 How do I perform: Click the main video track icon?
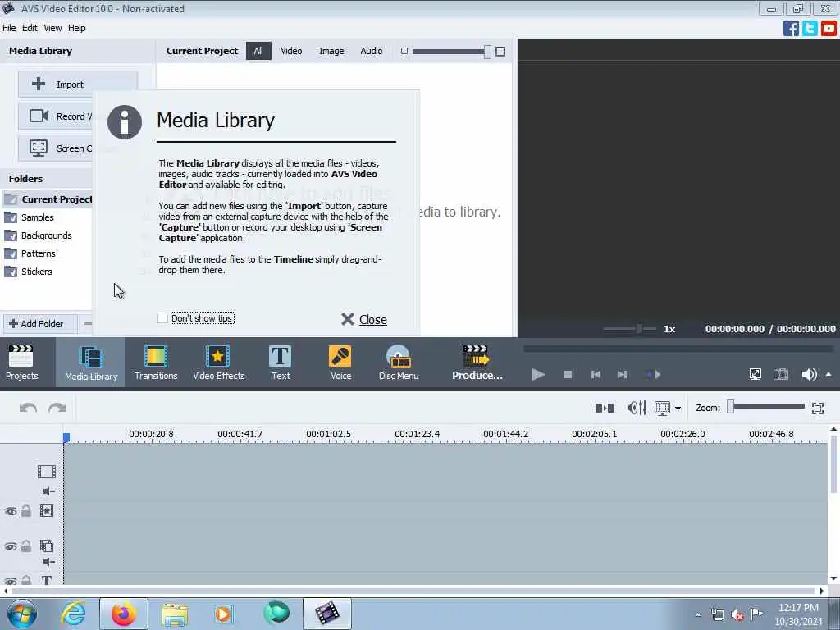pyautogui.click(x=47, y=472)
